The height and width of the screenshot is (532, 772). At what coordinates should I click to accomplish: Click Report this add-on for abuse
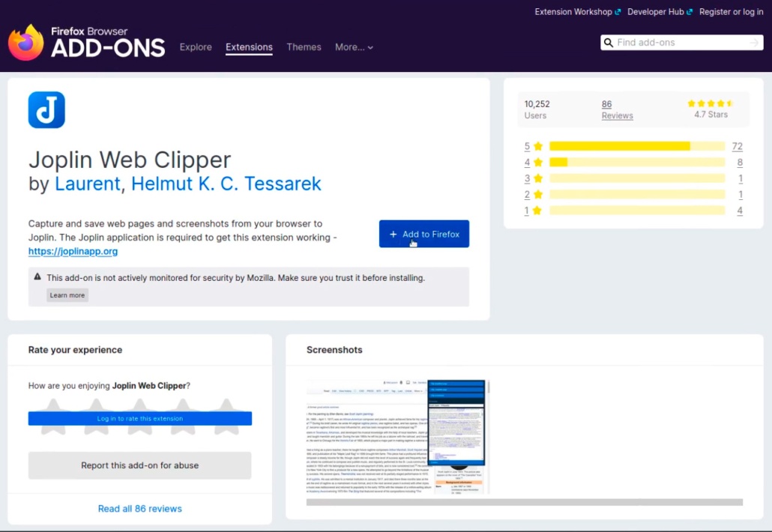[140, 465]
